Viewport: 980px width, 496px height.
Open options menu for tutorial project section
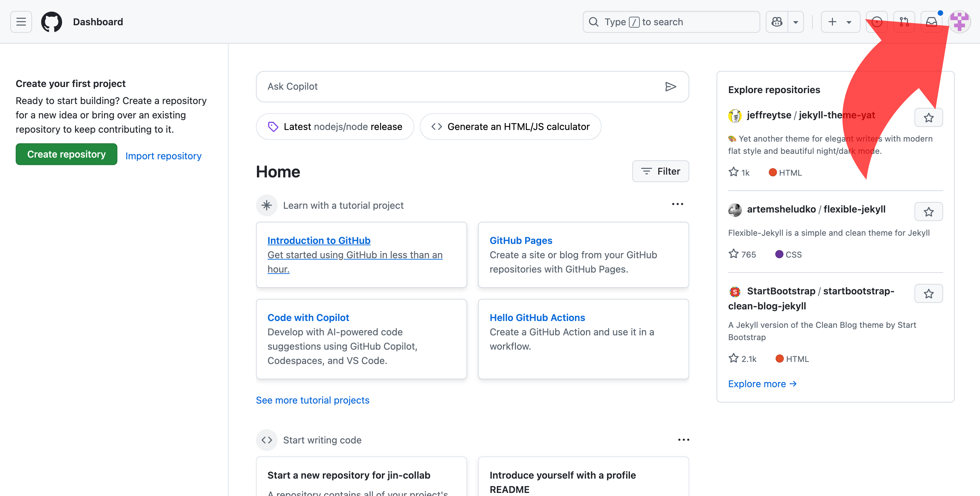click(677, 204)
